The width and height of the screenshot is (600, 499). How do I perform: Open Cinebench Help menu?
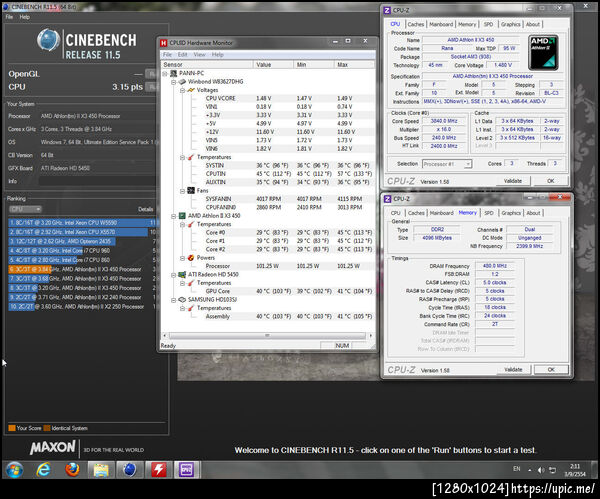tap(24, 17)
